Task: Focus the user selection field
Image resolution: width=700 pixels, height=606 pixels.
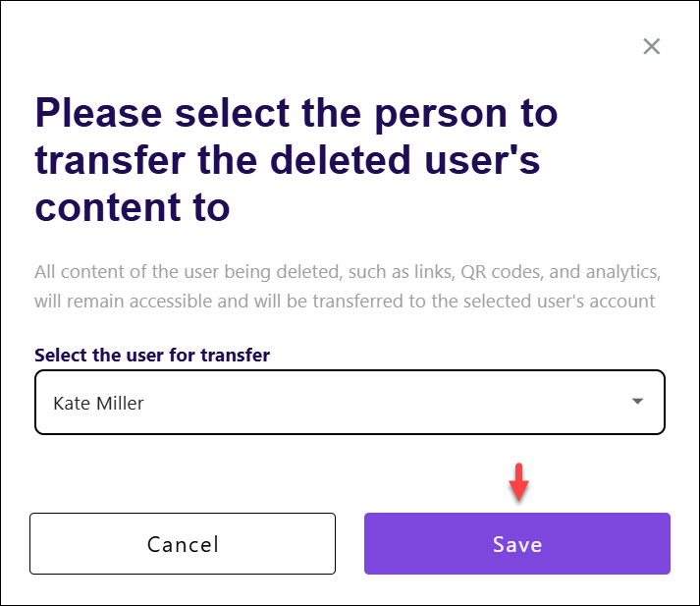Action: click(350, 402)
